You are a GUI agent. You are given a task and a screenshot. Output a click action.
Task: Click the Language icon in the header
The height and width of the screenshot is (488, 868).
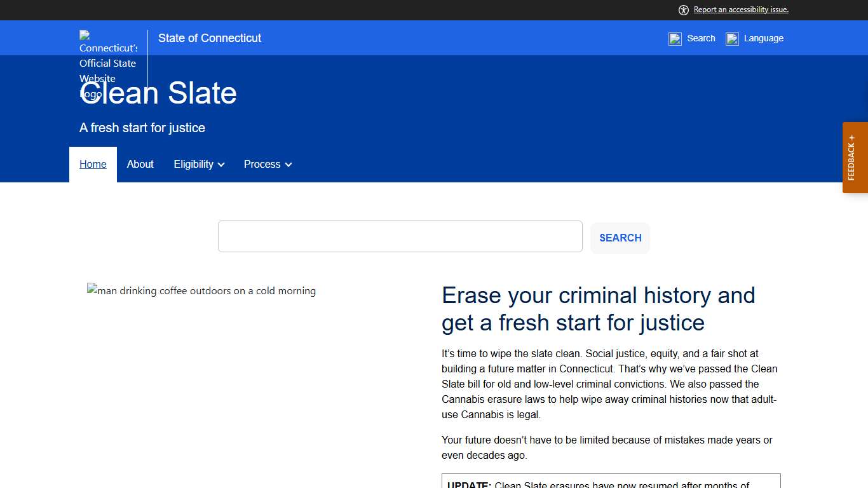coord(732,39)
